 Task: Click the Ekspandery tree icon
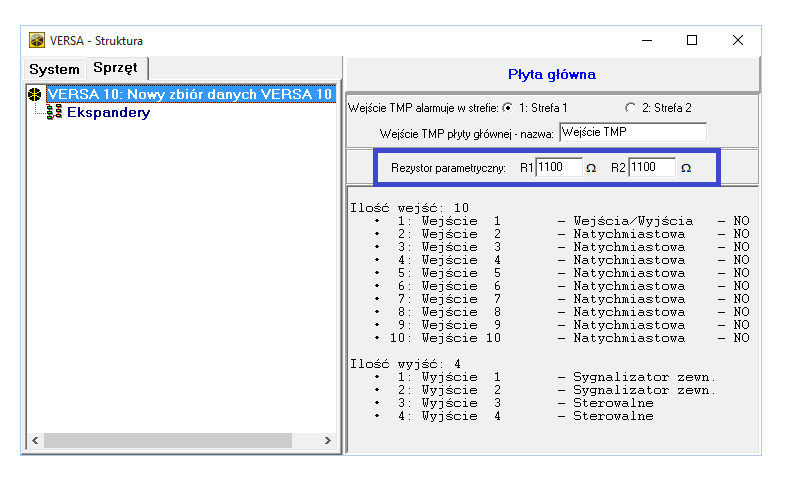coord(55,112)
